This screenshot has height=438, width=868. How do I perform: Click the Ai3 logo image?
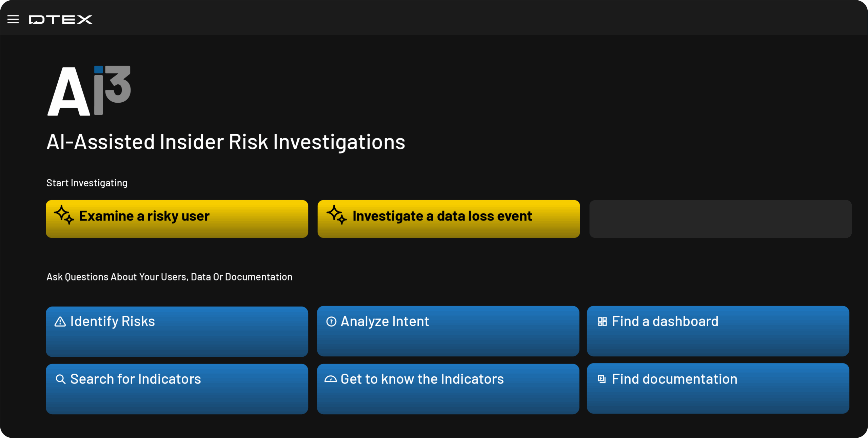[x=89, y=91]
